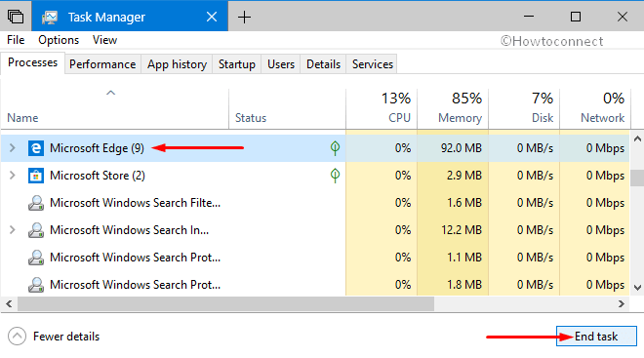Viewport: 644px width, 358px height.
Task: Click the 1.1 MB memory value
Action: tap(464, 258)
